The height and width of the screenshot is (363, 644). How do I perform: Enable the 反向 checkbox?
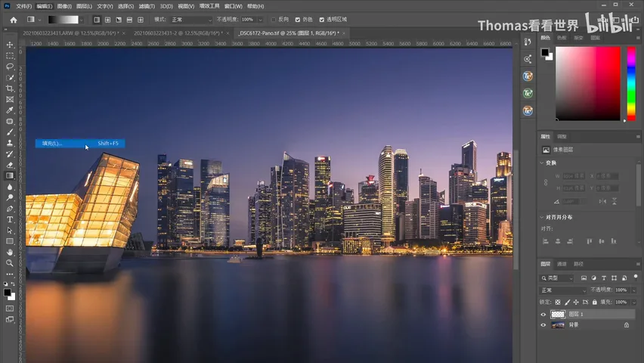(274, 20)
